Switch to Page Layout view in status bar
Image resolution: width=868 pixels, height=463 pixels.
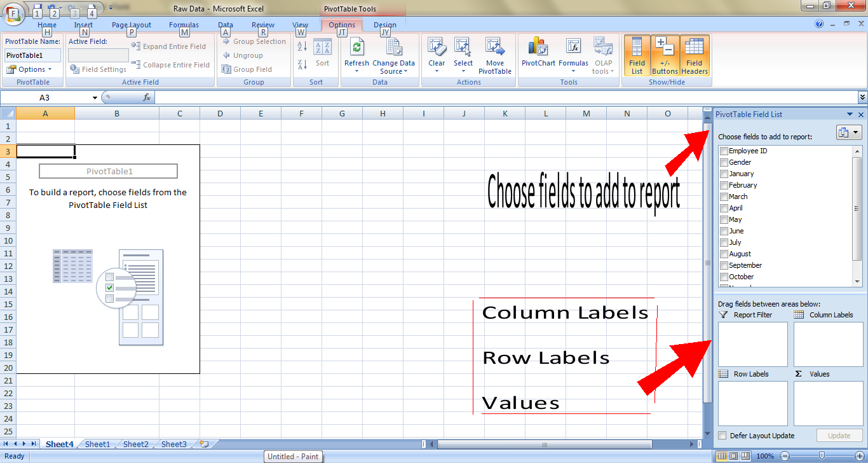coord(734,456)
